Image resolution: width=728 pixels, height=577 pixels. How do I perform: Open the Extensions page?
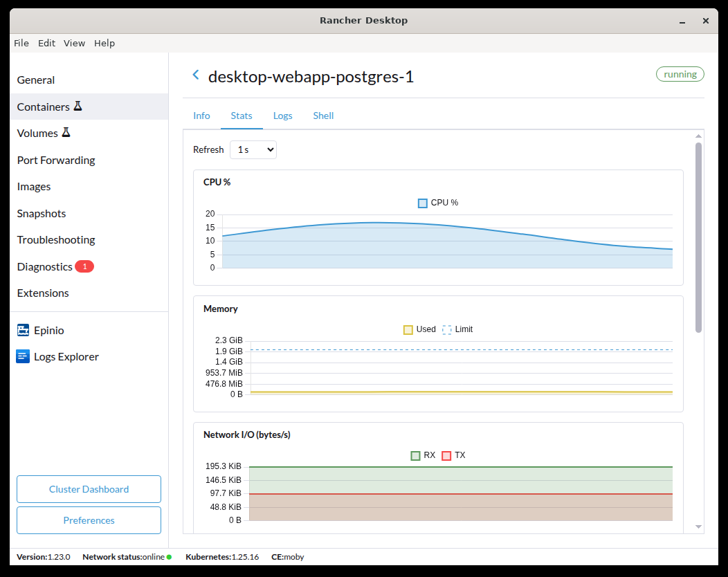click(89, 293)
